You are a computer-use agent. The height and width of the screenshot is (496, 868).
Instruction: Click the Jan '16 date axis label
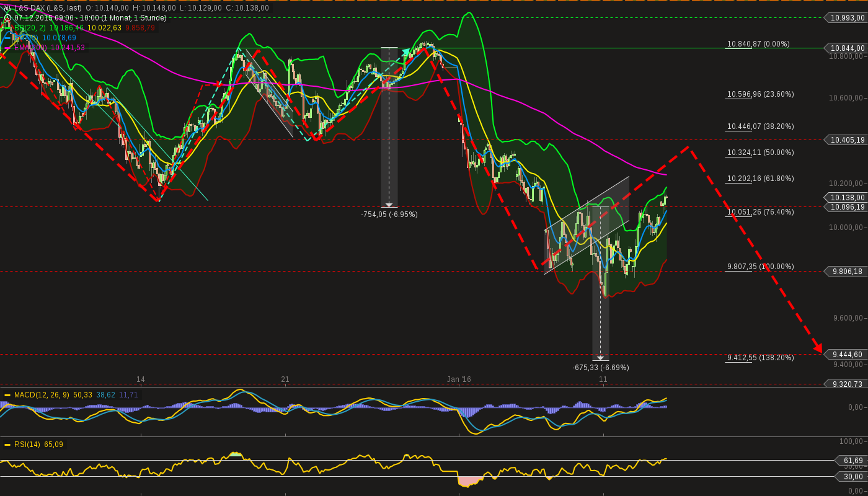pos(459,379)
